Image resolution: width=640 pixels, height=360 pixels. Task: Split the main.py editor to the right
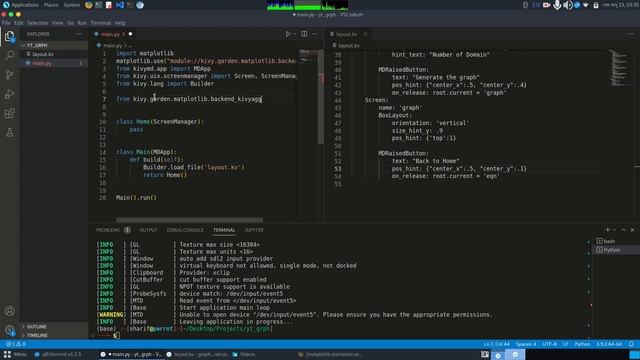pos(304,34)
